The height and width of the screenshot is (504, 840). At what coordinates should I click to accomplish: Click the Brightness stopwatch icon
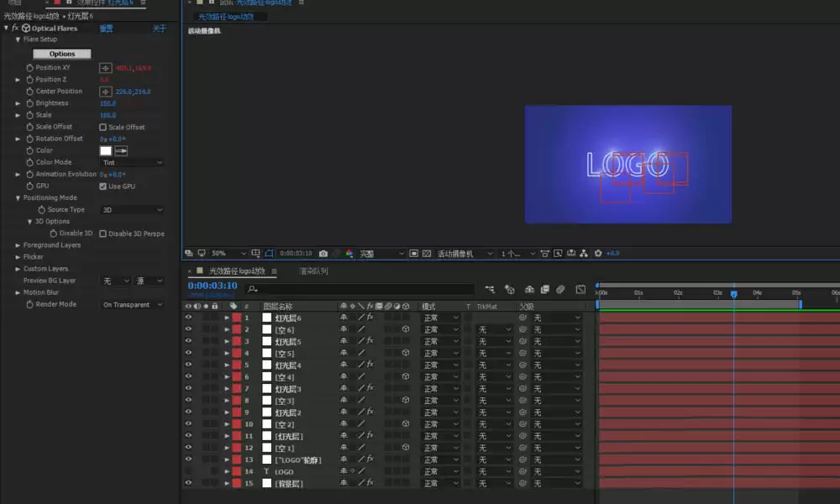point(30,103)
